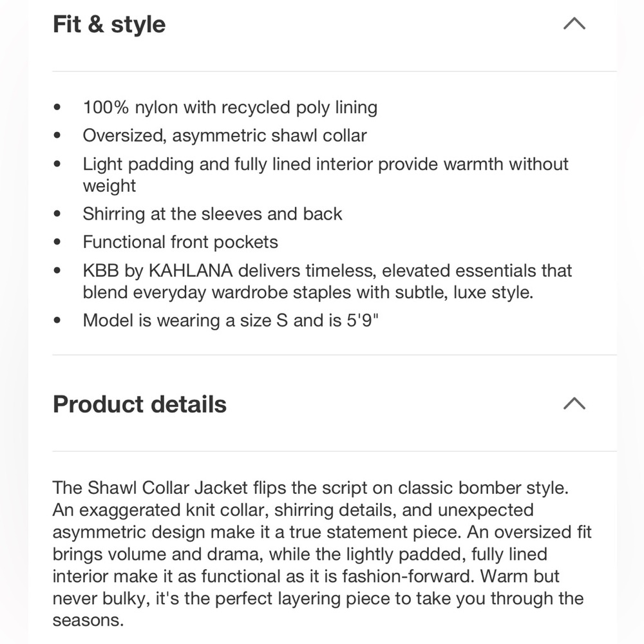Click the Fit & style heading
644x644 pixels.
(x=109, y=24)
